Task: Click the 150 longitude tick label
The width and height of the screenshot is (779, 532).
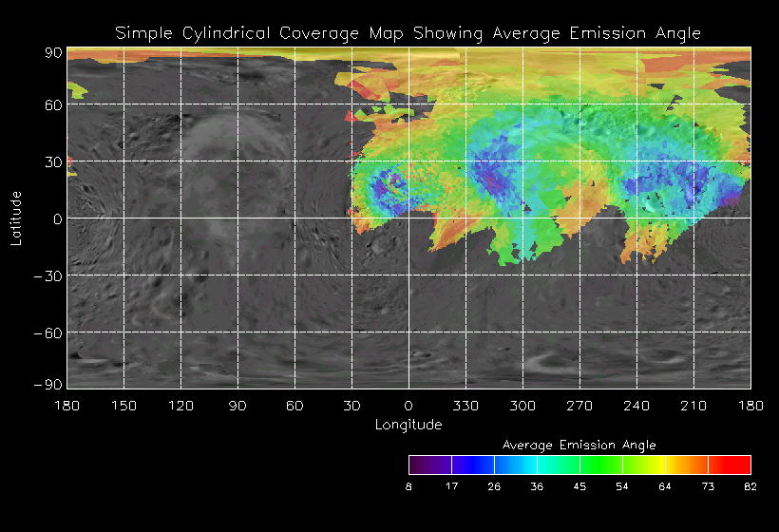Action: pyautogui.click(x=123, y=406)
